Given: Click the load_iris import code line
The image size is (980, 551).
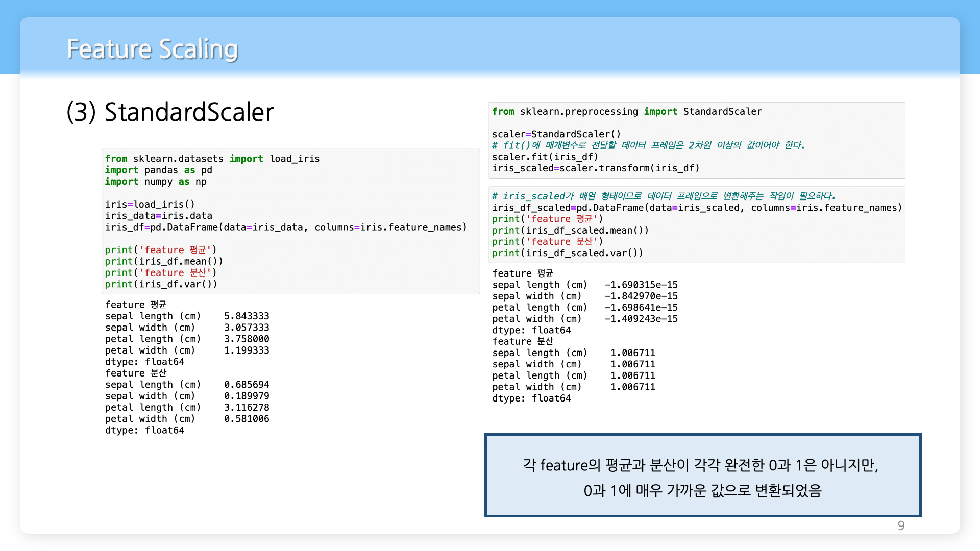Looking at the screenshot, I should tap(212, 159).
